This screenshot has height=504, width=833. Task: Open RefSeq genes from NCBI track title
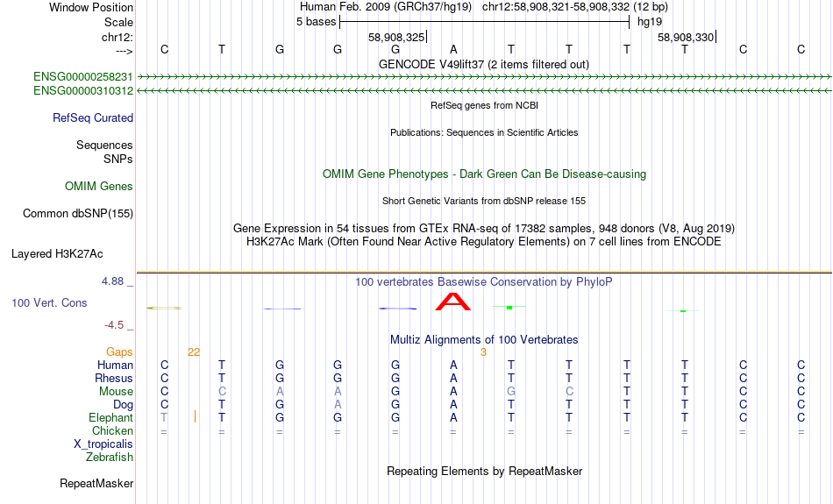click(484, 105)
